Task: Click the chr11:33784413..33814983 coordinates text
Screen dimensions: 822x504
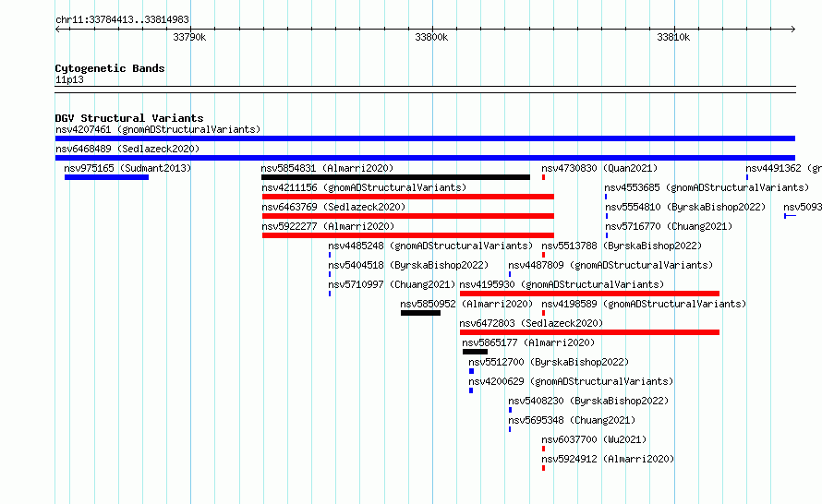Action: (x=122, y=19)
